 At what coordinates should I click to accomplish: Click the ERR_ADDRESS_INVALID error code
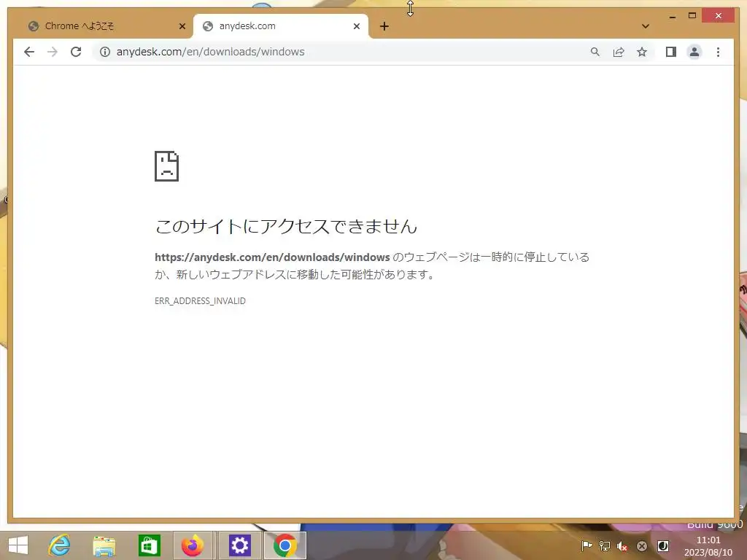tap(200, 301)
